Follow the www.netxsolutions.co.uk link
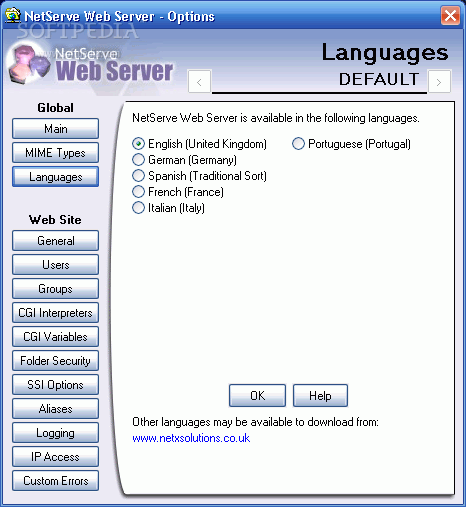 point(191,438)
